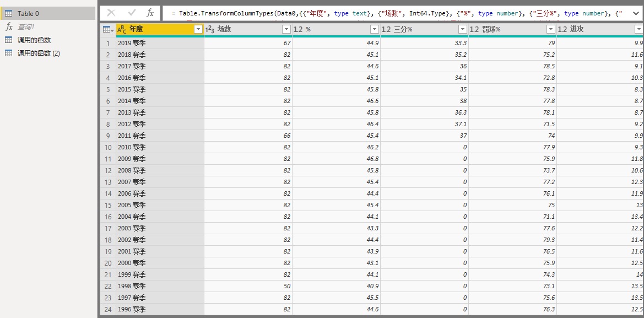Click the 1.2 type icon for 三分%
644x318 pixels.
click(386, 29)
